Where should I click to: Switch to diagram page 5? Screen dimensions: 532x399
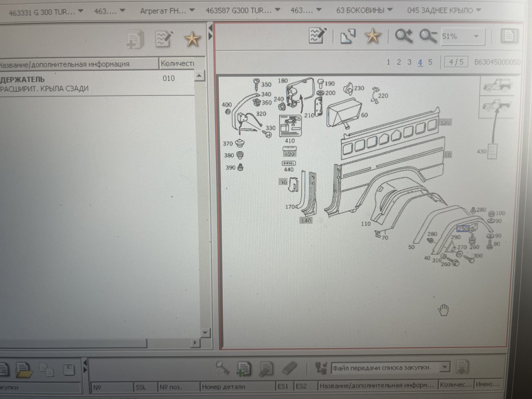coord(430,62)
